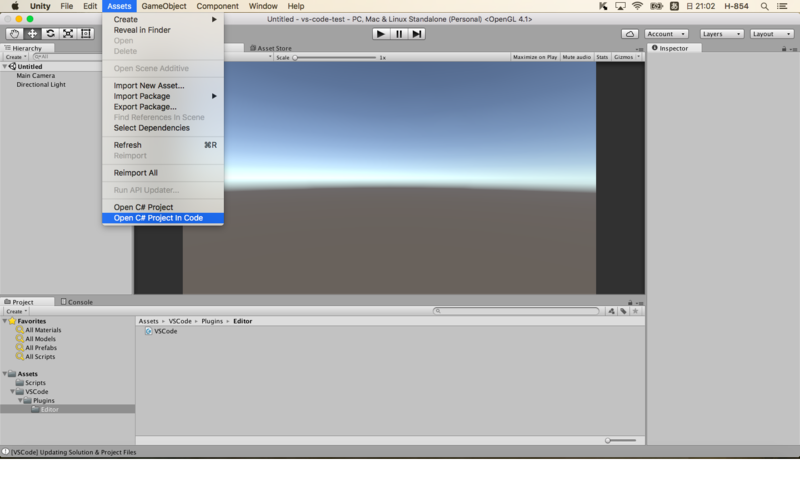Open Spotlight search in menu bar

tap(764, 6)
